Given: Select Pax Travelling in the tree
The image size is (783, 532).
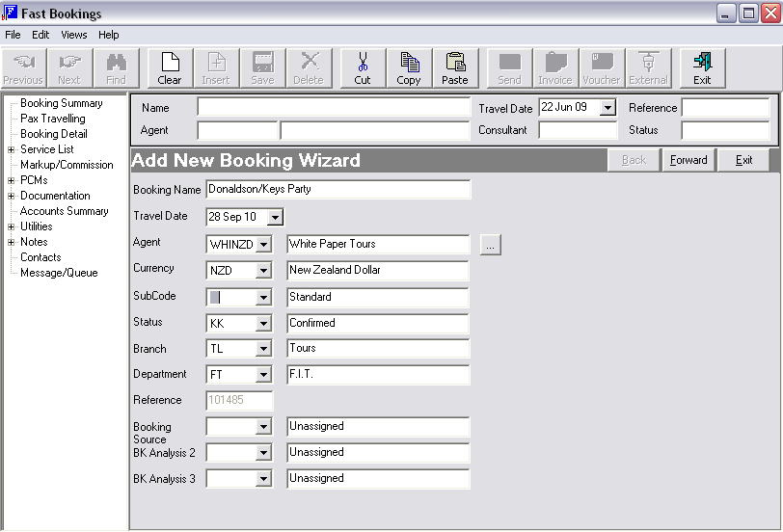Looking at the screenshot, I should [53, 119].
